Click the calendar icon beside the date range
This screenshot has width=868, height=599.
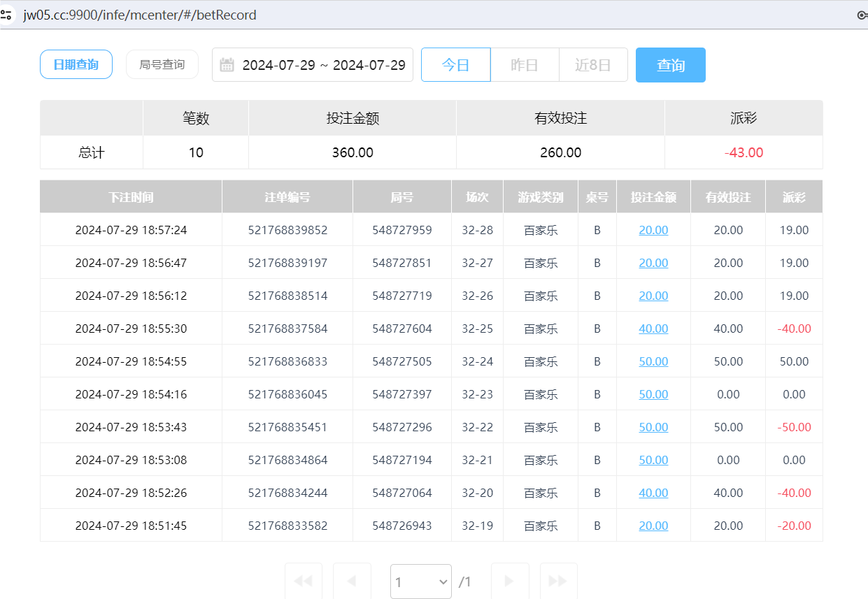pyautogui.click(x=227, y=64)
